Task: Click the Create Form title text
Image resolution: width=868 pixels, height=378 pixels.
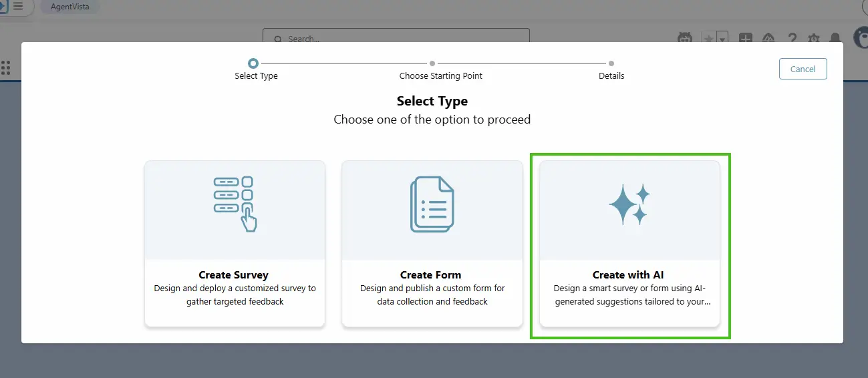Action: click(x=430, y=274)
